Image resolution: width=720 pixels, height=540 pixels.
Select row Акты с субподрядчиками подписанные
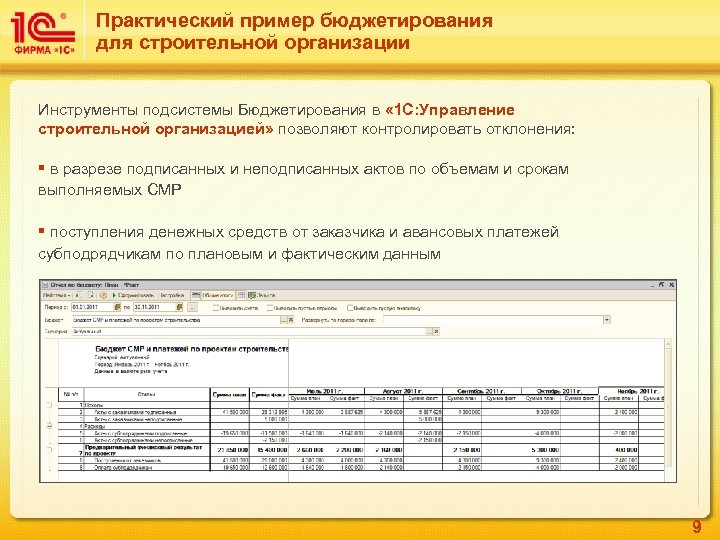361,433
